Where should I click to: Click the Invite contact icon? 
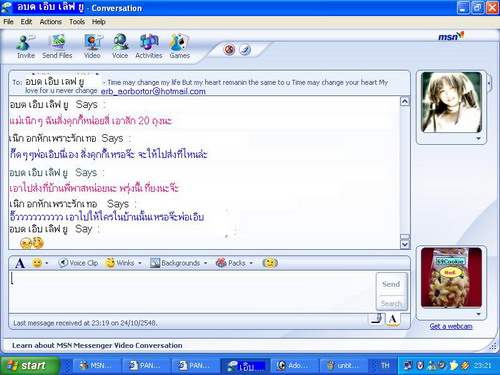coord(26,47)
